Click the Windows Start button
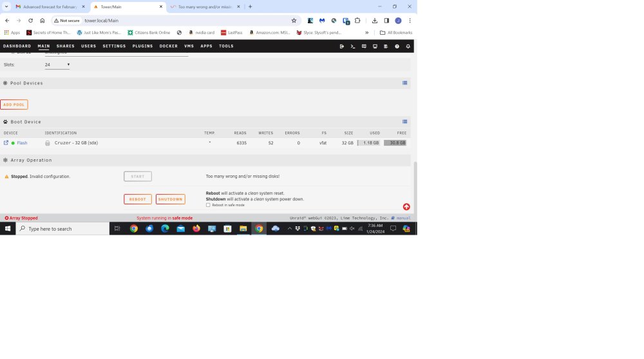The height and width of the screenshot is (359, 644). pos(7,229)
